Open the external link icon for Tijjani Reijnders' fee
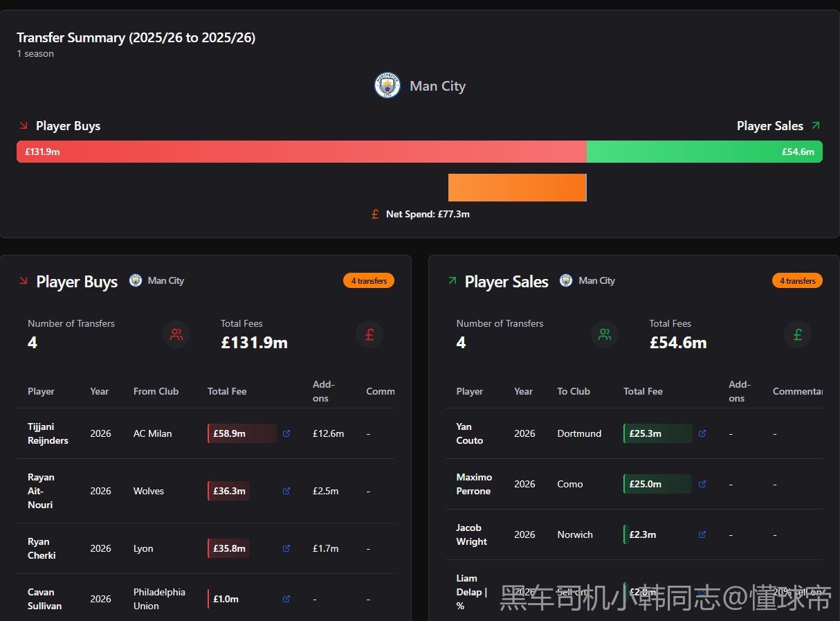Viewport: 840px width, 621px height. tap(286, 433)
